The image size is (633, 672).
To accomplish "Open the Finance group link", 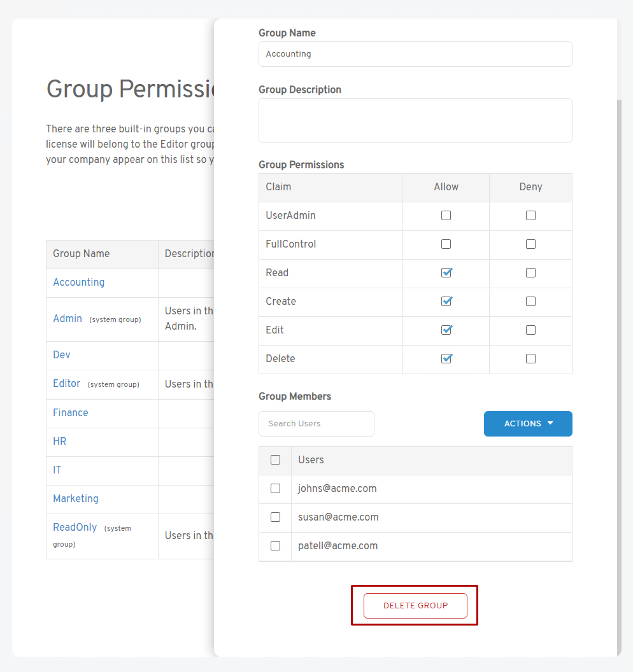I will 71,413.
